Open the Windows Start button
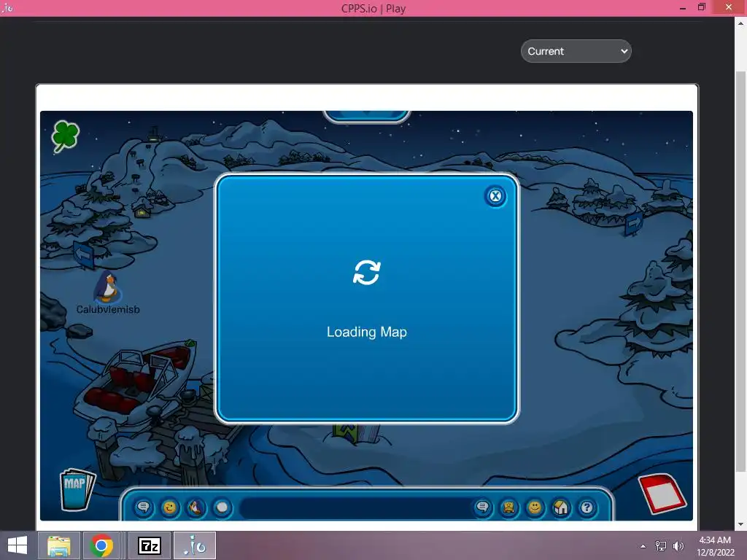The height and width of the screenshot is (560, 747). point(18,545)
